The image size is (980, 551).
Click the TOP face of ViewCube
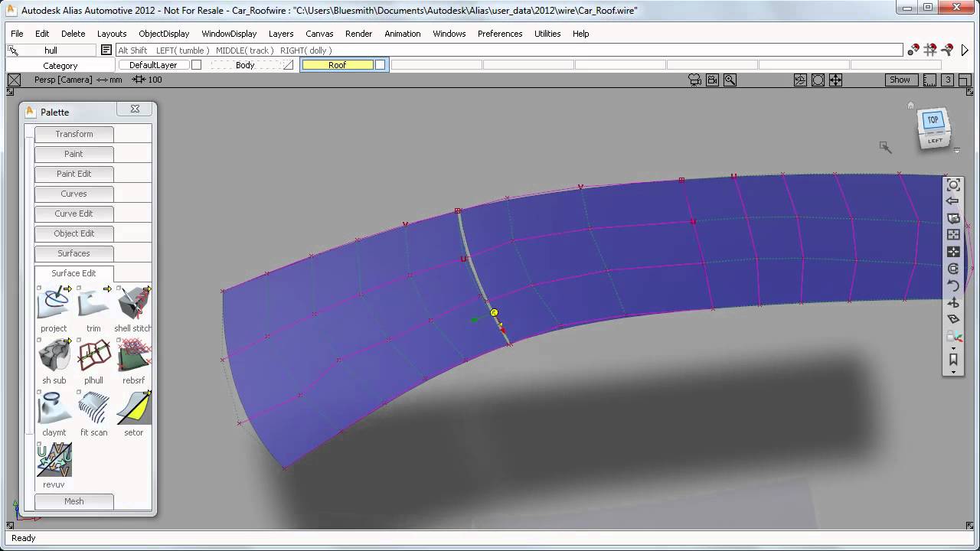point(933,120)
